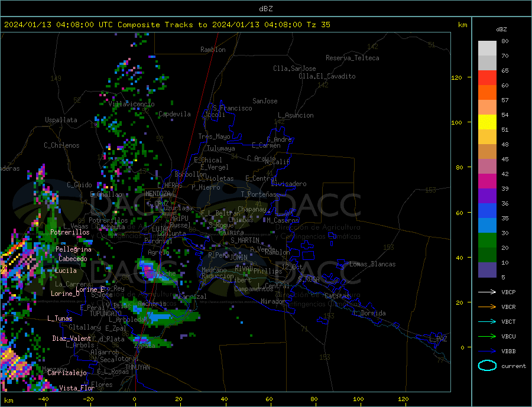Click the '5' tick label on the dBZ scale
532x407 pixels.
[x=503, y=278]
